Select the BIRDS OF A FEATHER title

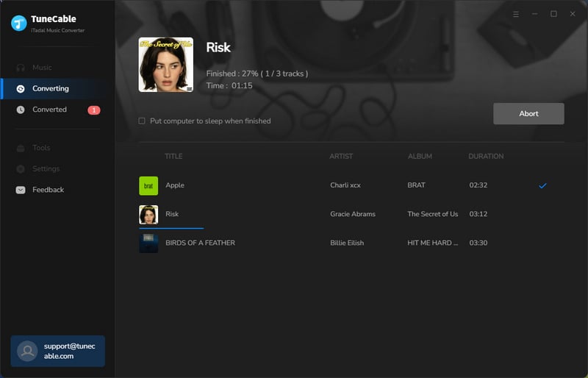point(200,243)
